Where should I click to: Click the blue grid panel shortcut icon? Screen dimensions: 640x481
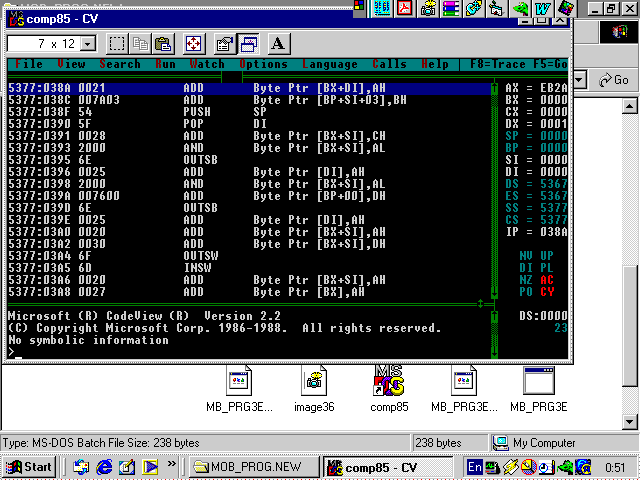tap(382, 8)
